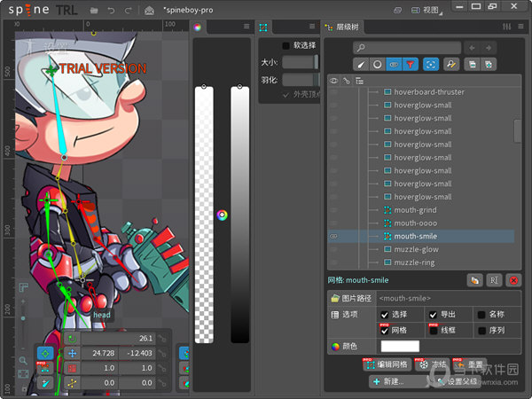This screenshot has height=399, width=532.
Task: Toggle blue attachment filter icon
Action: click(394, 64)
